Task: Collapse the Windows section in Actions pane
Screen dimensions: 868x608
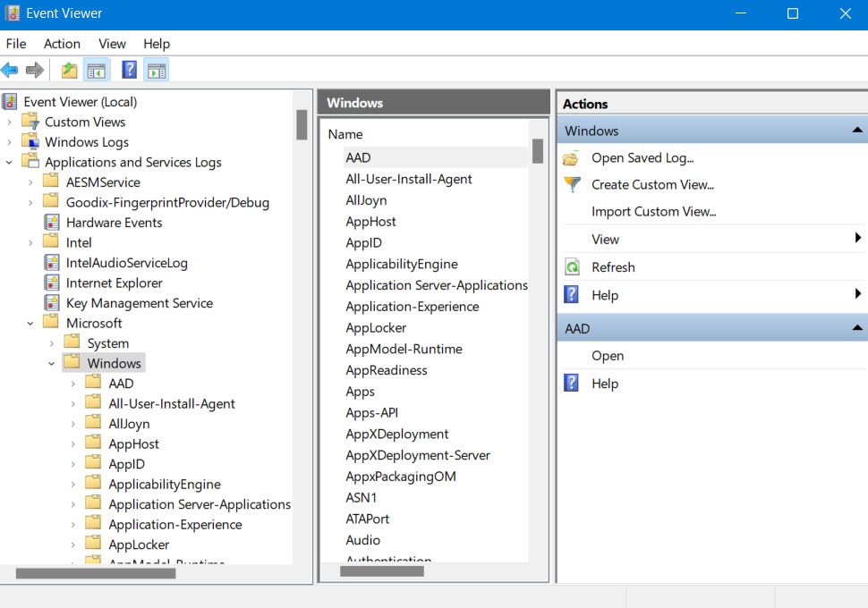Action: (x=857, y=130)
